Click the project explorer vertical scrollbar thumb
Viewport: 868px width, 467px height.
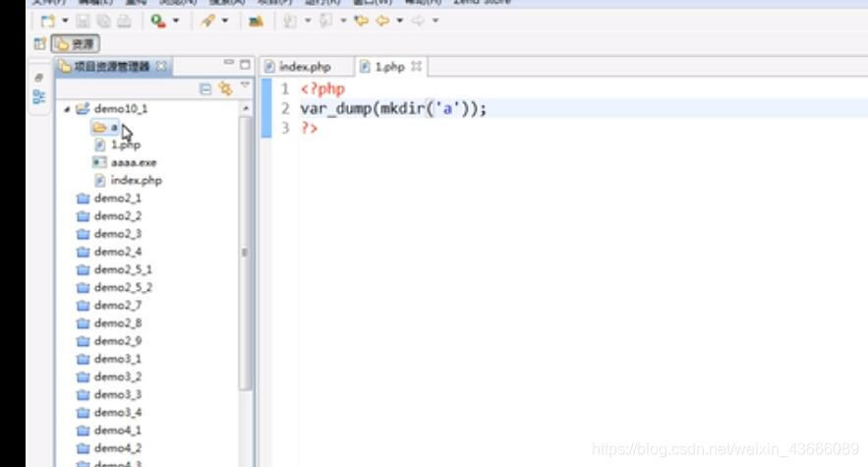pos(245,253)
